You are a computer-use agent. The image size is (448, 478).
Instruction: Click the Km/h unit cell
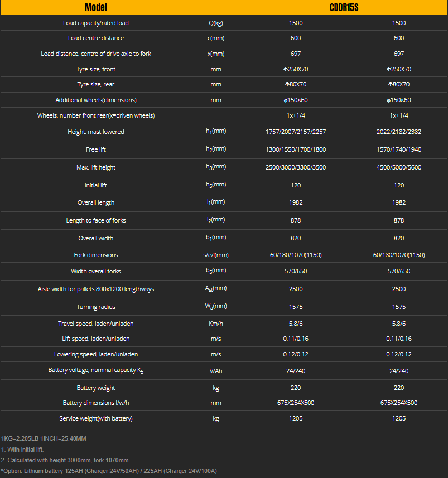216,324
